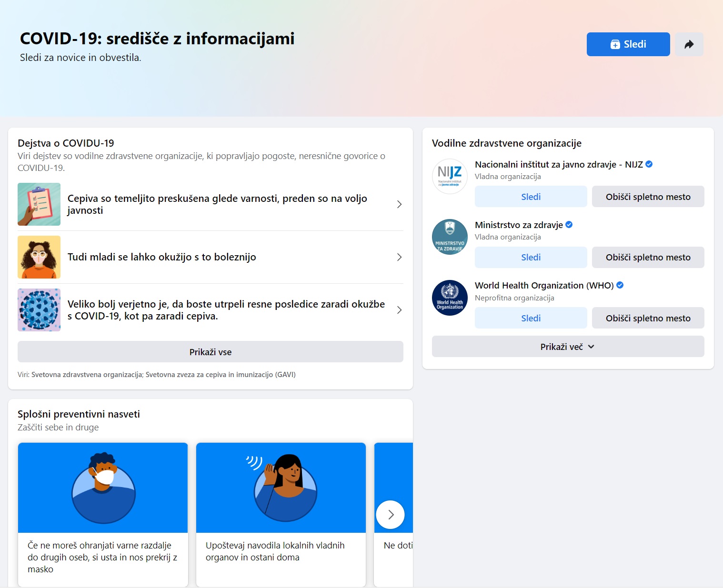Click the World Health Organization logo
This screenshot has width=723, height=588.
(x=450, y=298)
